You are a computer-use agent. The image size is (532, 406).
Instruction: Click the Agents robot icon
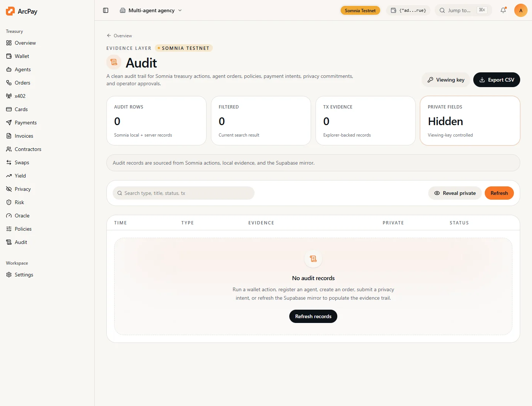pos(9,69)
